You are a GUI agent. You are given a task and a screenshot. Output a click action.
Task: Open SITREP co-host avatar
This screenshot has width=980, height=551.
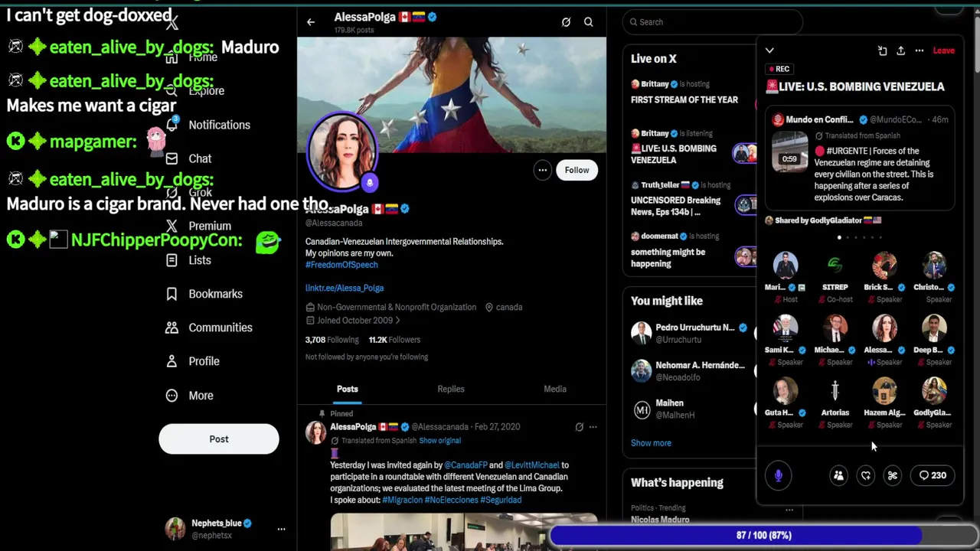click(x=835, y=266)
